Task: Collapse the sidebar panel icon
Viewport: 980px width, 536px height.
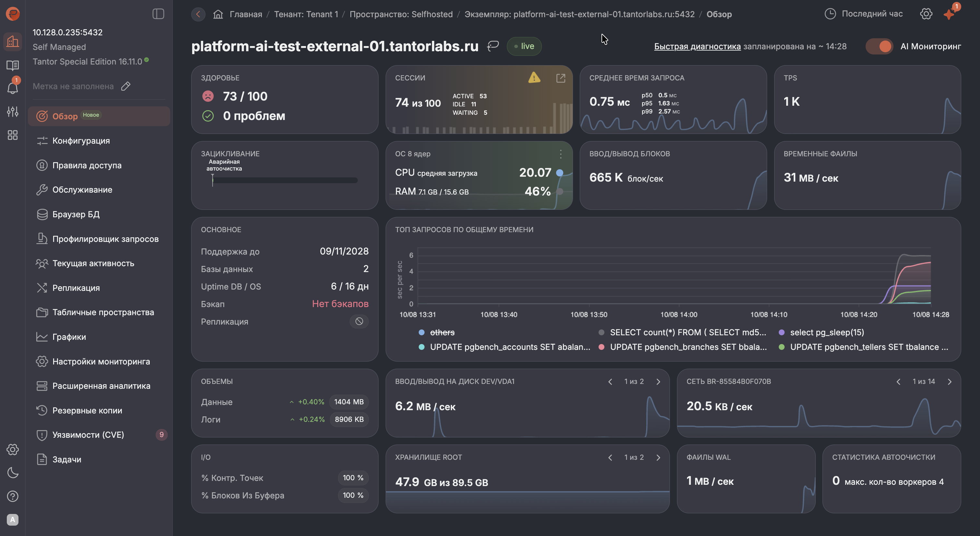Action: tap(158, 14)
